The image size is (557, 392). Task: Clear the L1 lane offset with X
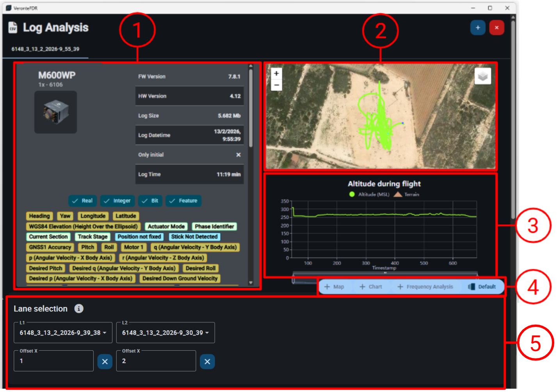[105, 362]
